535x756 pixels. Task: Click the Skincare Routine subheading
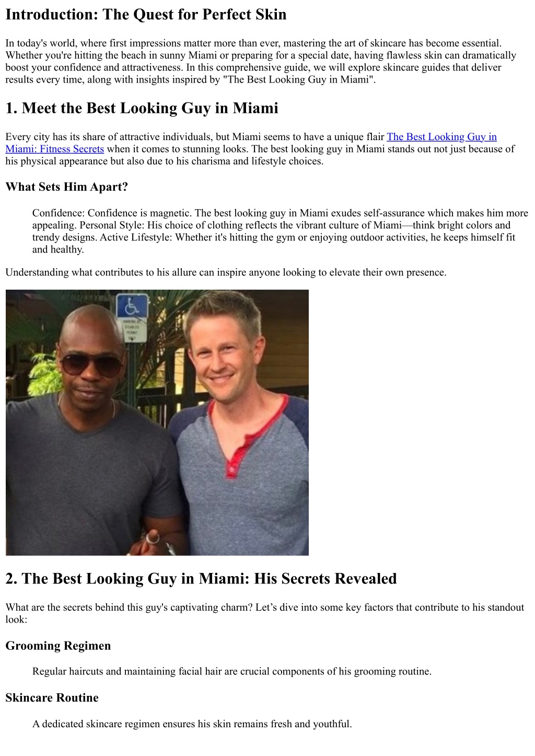click(52, 698)
